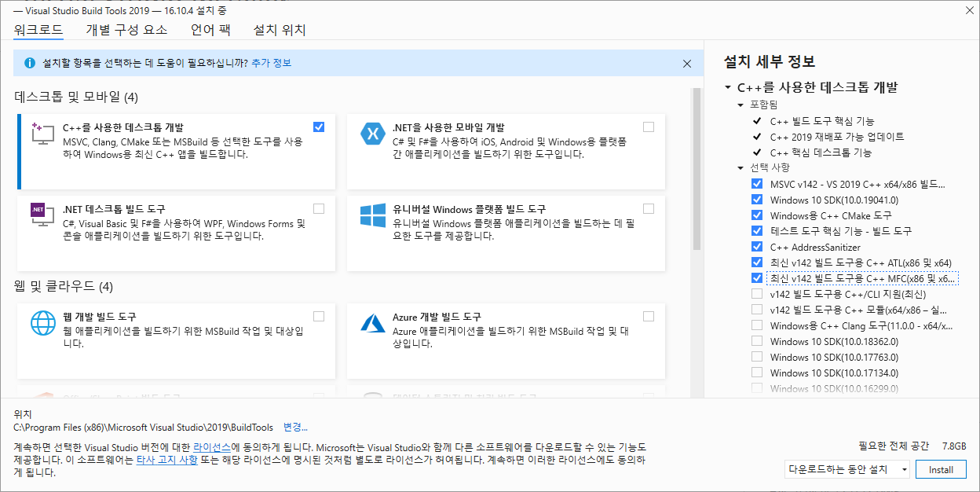Click the C++ desktop development workload icon
The height and width of the screenshot is (492, 980).
coord(42,133)
